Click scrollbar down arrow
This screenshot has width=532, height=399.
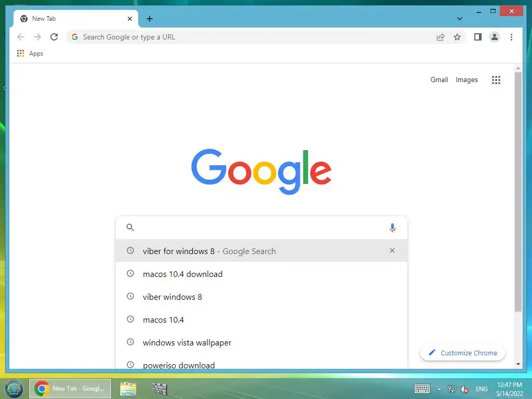[x=518, y=364]
